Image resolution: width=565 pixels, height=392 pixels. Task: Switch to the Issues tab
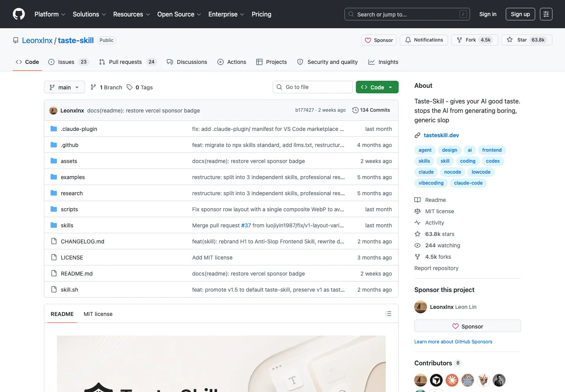coord(69,62)
